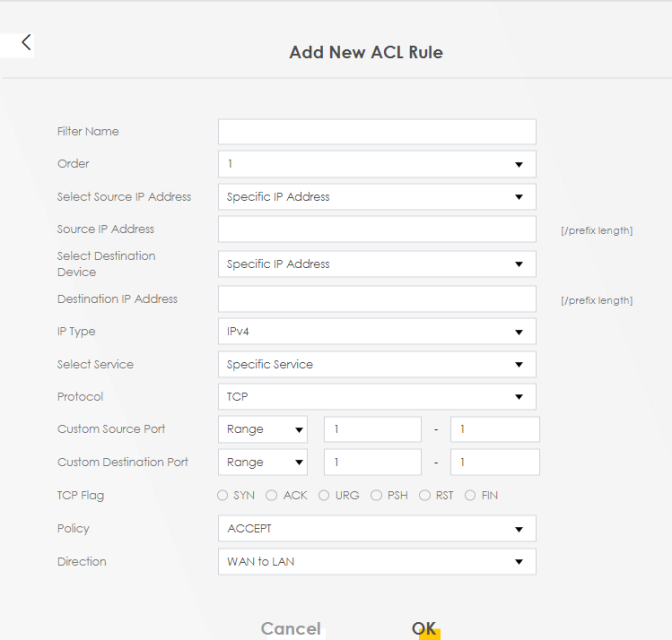672x640 pixels.
Task: Focus the Destination IP Address field
Action: tap(377, 299)
